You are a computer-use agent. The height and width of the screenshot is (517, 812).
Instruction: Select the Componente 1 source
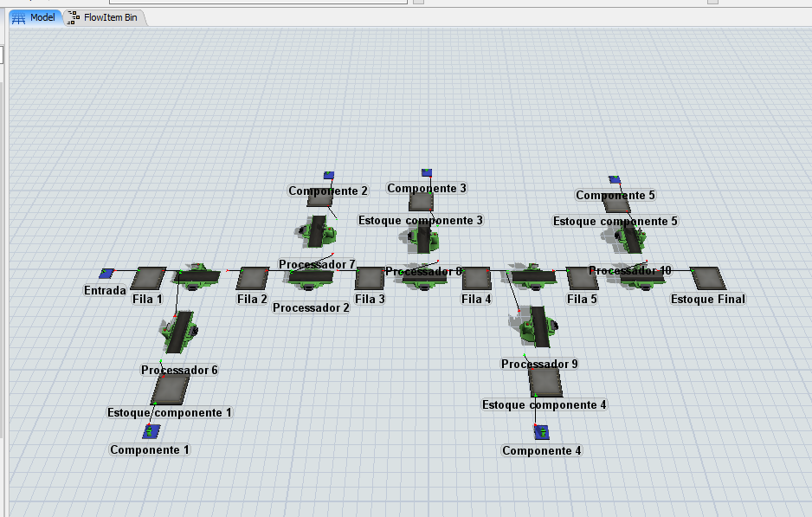tap(151, 431)
